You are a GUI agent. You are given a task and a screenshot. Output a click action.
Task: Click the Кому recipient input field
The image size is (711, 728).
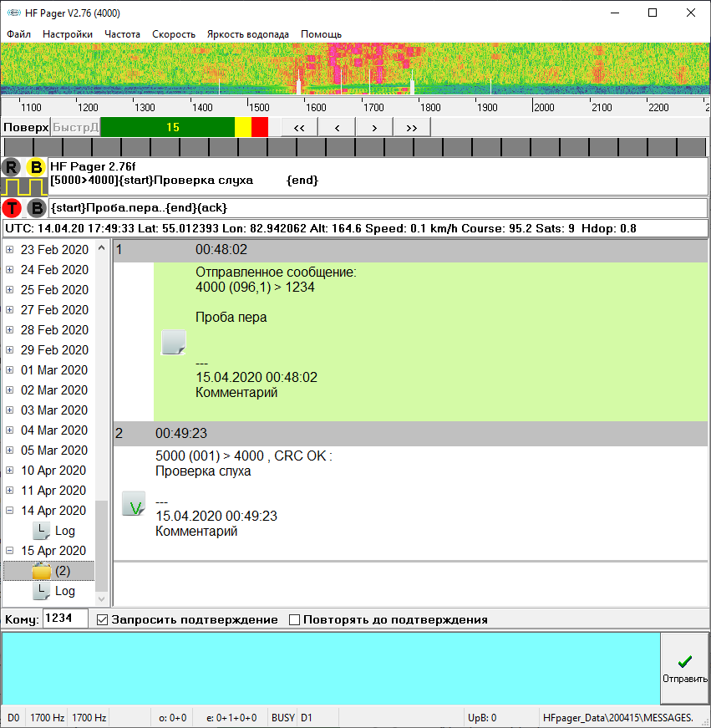point(67,619)
